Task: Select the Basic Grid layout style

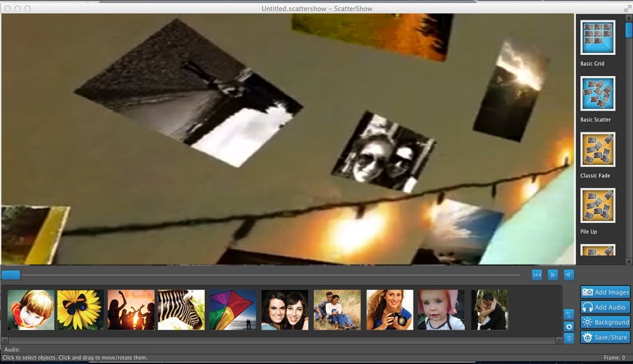Action: coord(597,38)
